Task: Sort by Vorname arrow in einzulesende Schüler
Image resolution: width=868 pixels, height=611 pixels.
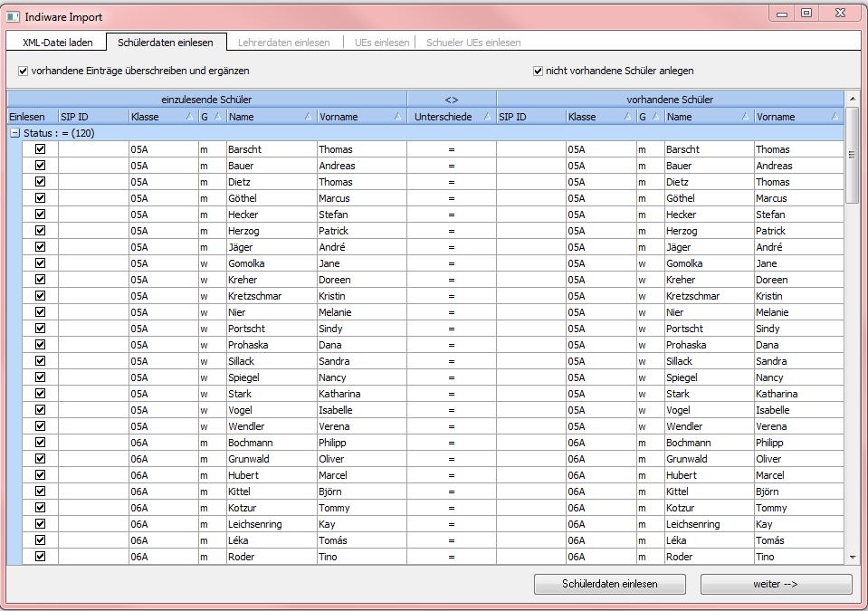Action: [x=398, y=117]
